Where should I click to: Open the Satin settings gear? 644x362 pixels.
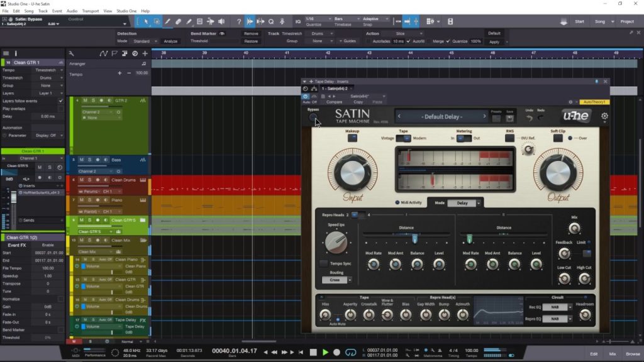604,116
